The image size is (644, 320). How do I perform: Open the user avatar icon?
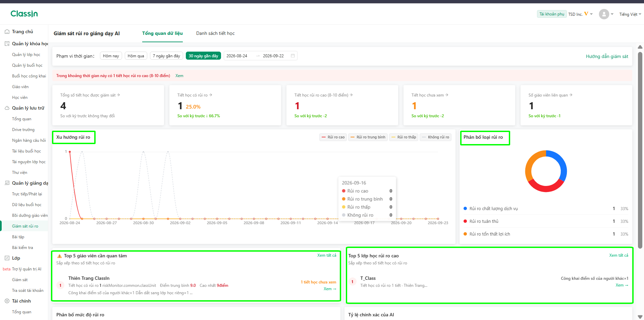pos(604,14)
